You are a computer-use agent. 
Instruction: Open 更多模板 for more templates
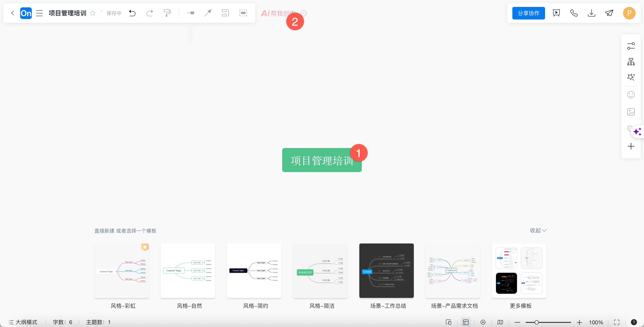point(519,271)
